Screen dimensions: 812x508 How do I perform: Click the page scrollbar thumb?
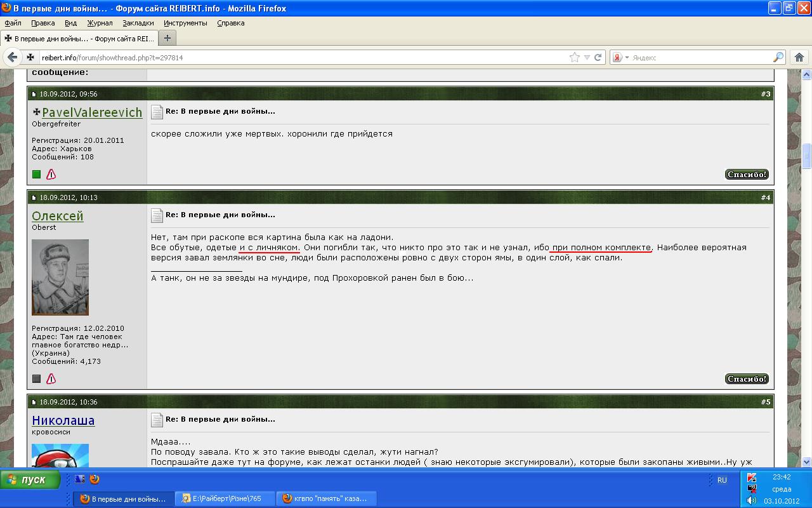[x=807, y=156]
